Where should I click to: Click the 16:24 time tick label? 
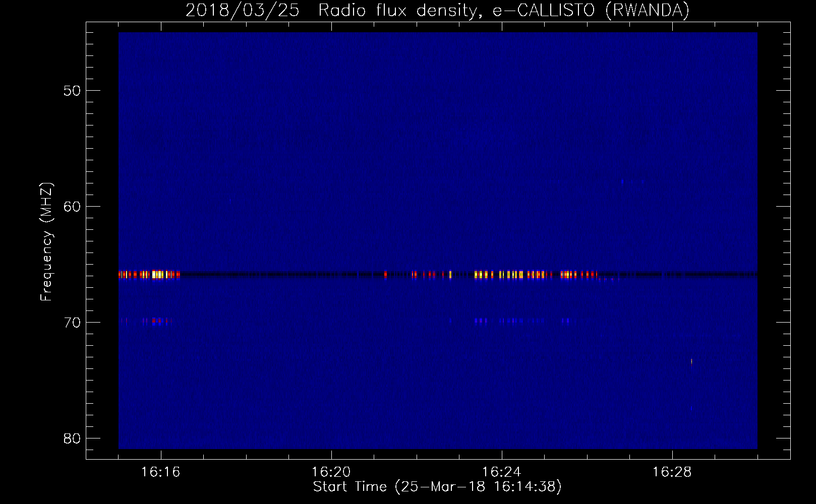(x=501, y=472)
